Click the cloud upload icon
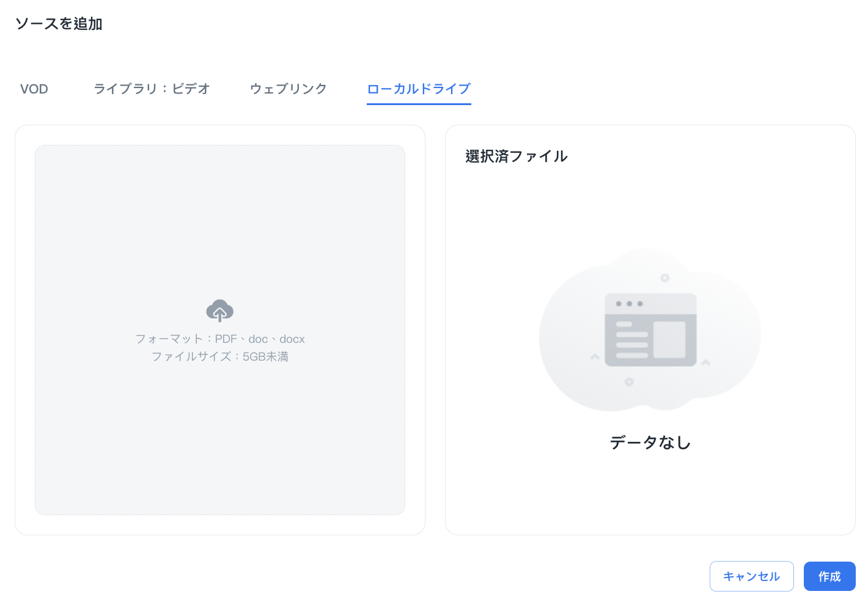The width and height of the screenshot is (868, 605). [x=219, y=310]
